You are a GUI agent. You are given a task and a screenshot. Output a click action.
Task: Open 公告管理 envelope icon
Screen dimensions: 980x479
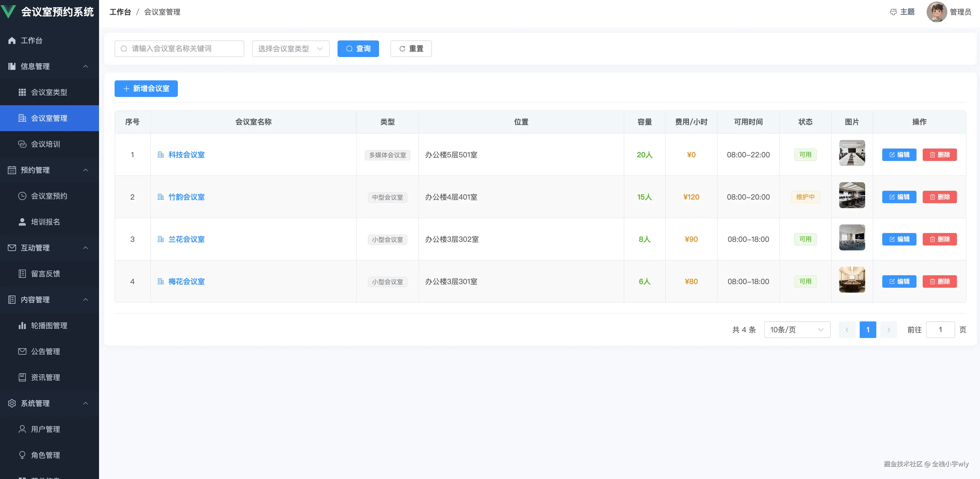[22, 351]
